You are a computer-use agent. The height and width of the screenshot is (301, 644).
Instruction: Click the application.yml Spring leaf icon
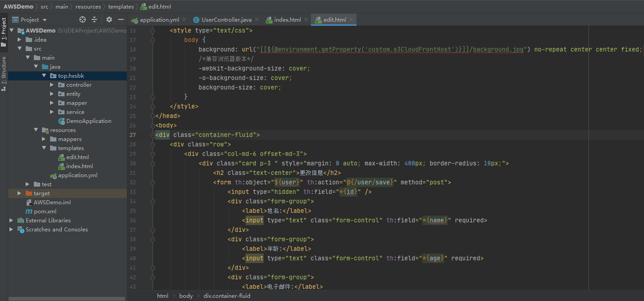pyautogui.click(x=53, y=175)
